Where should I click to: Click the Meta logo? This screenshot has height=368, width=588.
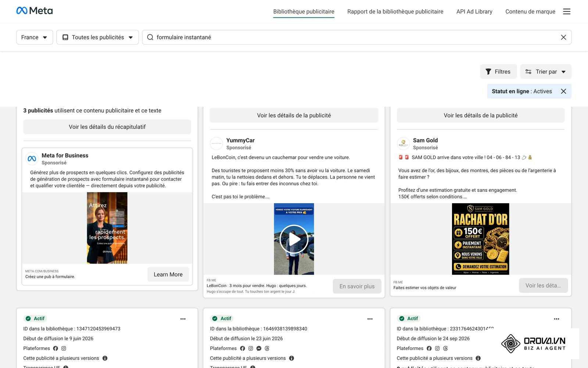click(35, 11)
